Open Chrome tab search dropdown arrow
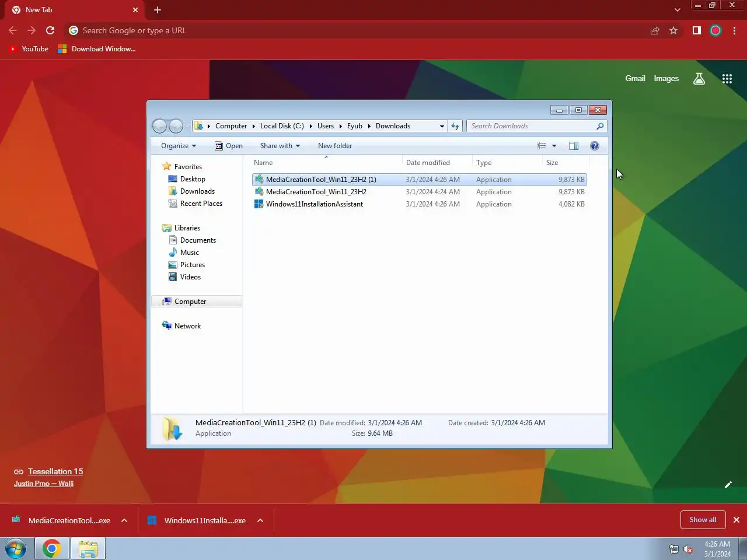The width and height of the screenshot is (747, 560). 677,10
